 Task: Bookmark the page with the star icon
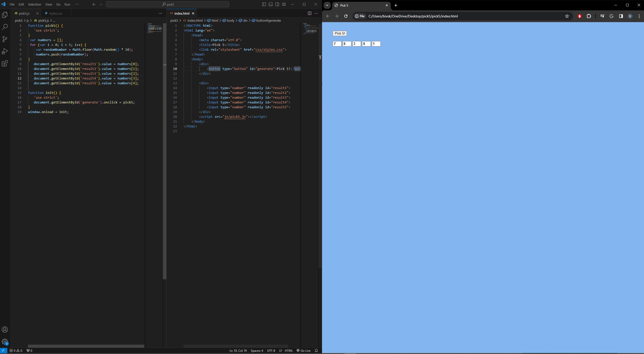(x=567, y=16)
